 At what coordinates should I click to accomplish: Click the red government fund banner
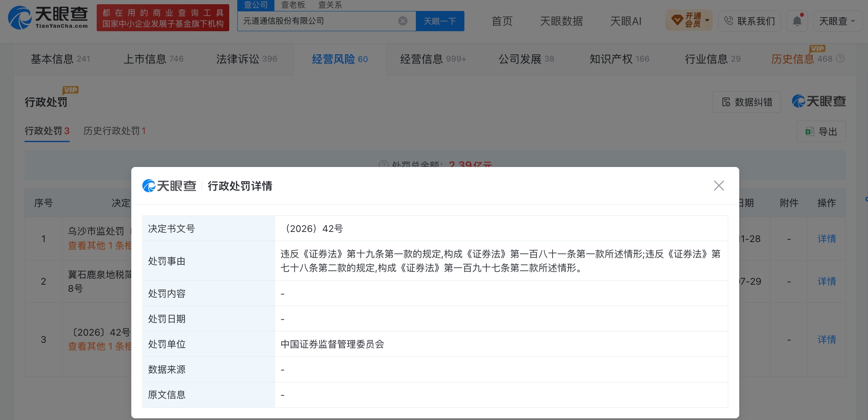pos(163,18)
